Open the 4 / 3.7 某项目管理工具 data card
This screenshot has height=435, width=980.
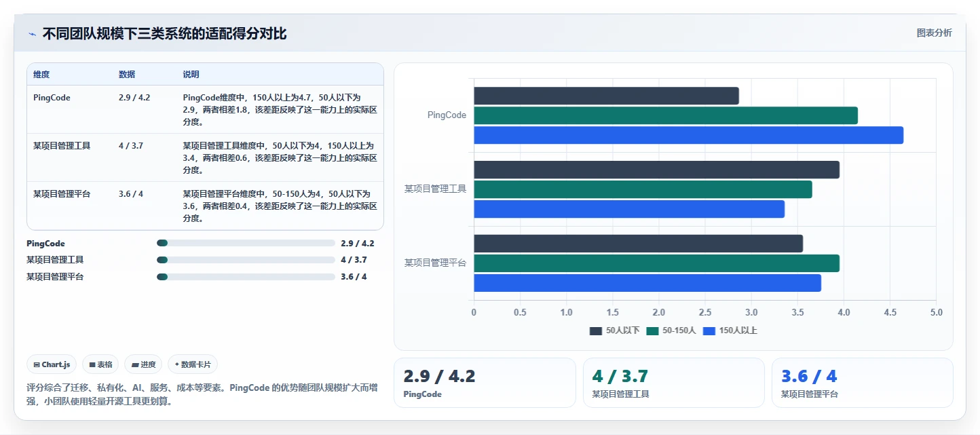pos(673,383)
